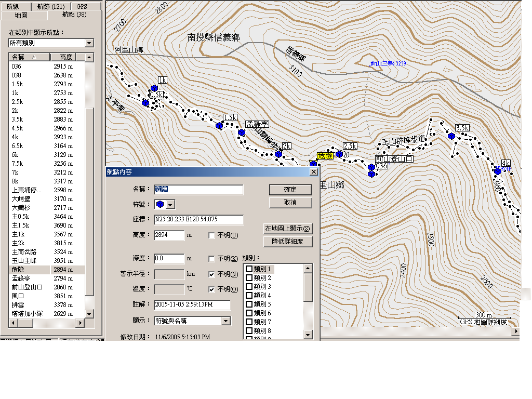Click the 註解 comment field
The image size is (532, 399).
pos(192,304)
